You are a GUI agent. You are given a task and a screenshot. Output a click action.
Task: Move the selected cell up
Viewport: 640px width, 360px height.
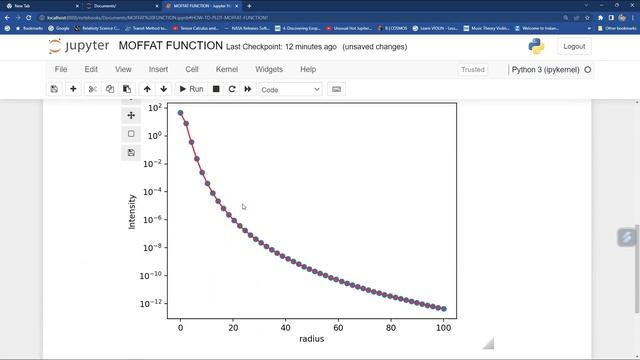coord(147,89)
